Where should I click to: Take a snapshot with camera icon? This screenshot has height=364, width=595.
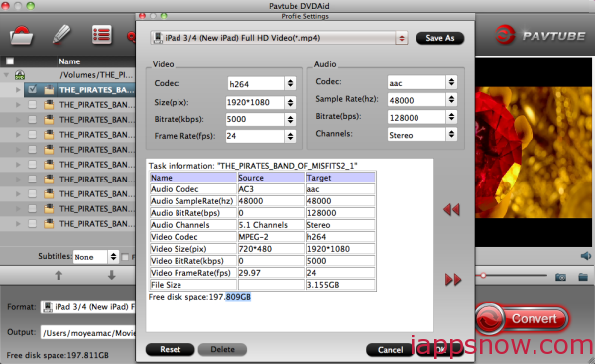560,277
